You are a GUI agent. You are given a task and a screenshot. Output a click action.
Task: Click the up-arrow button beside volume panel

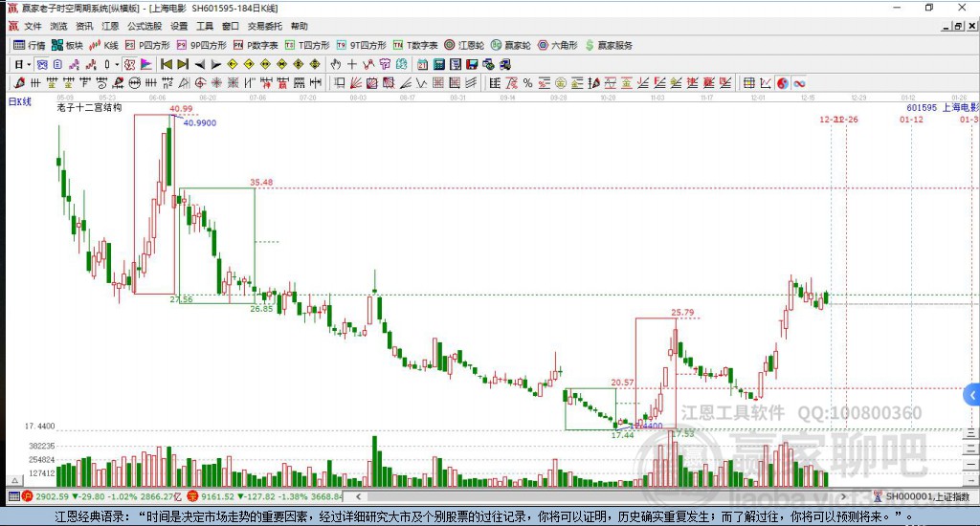[14, 480]
